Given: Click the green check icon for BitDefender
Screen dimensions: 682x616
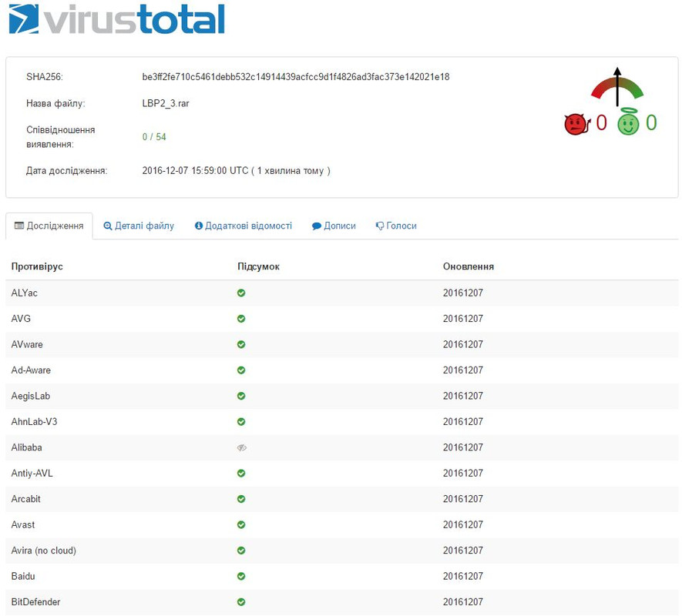Looking at the screenshot, I should (x=241, y=602).
